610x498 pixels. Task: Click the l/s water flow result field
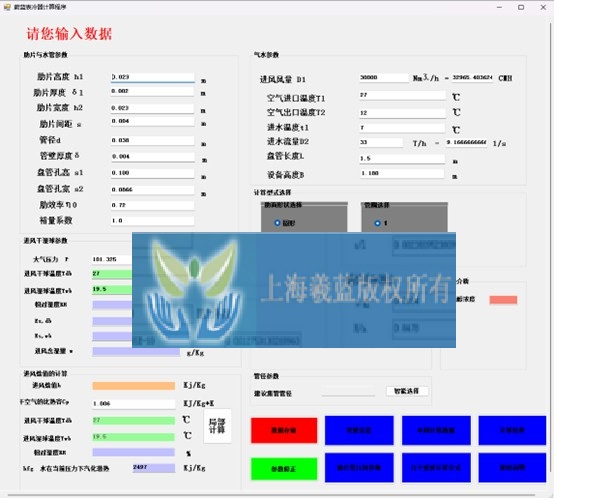pyautogui.click(x=466, y=142)
